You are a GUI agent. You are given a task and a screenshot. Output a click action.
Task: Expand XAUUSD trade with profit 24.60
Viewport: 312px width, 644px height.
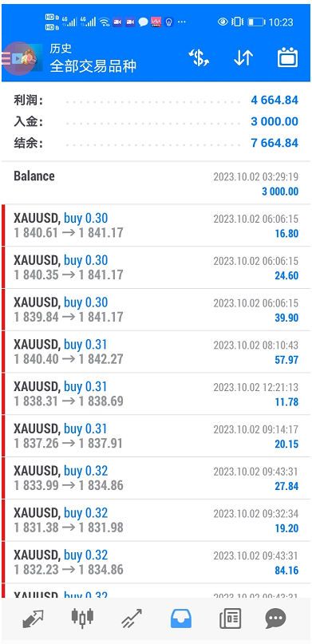pos(156,268)
